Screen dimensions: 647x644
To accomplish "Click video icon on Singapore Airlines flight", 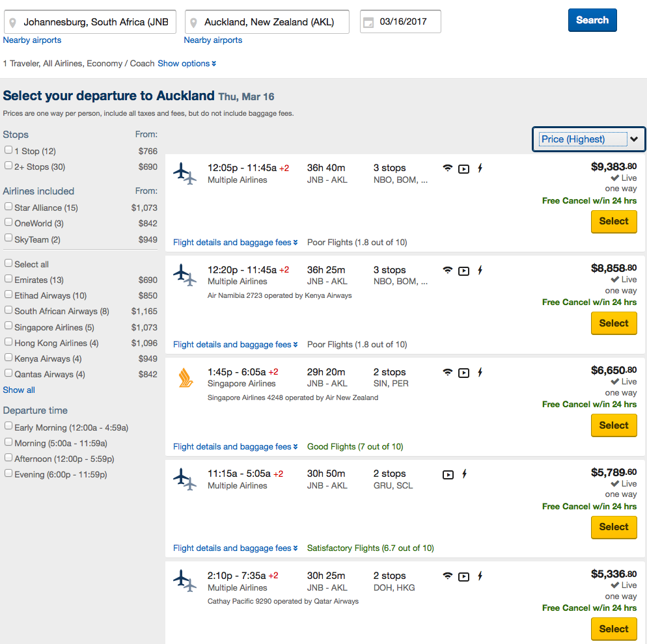I will (x=464, y=373).
